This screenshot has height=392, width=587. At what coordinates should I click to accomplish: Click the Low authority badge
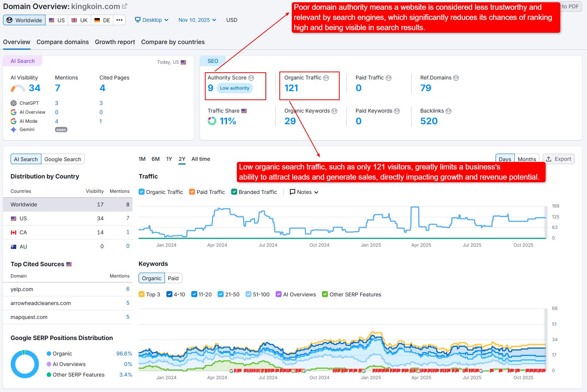point(235,88)
